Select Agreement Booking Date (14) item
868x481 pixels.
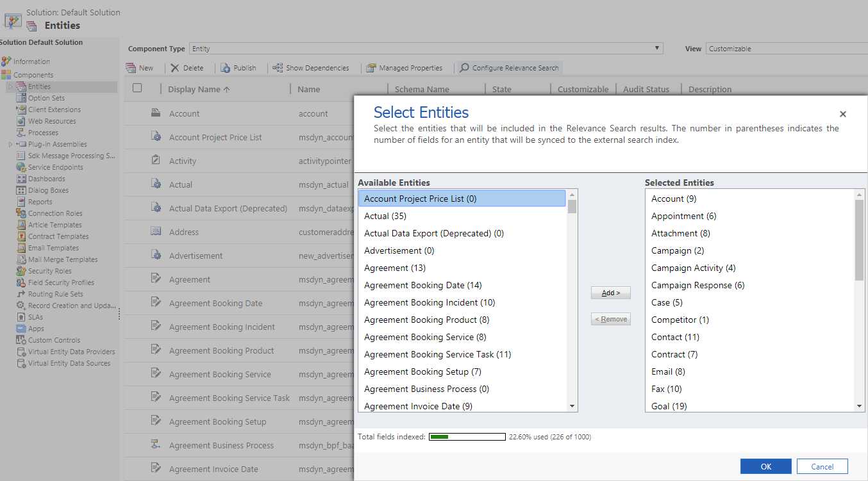click(x=462, y=285)
